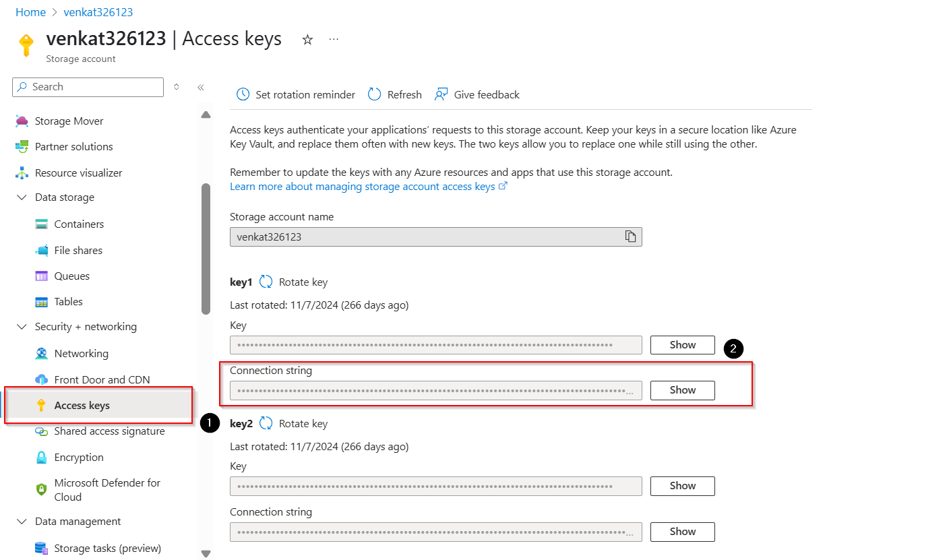949x560 pixels.
Task: Click sidebar scrollbar up arrow
Action: 206,115
